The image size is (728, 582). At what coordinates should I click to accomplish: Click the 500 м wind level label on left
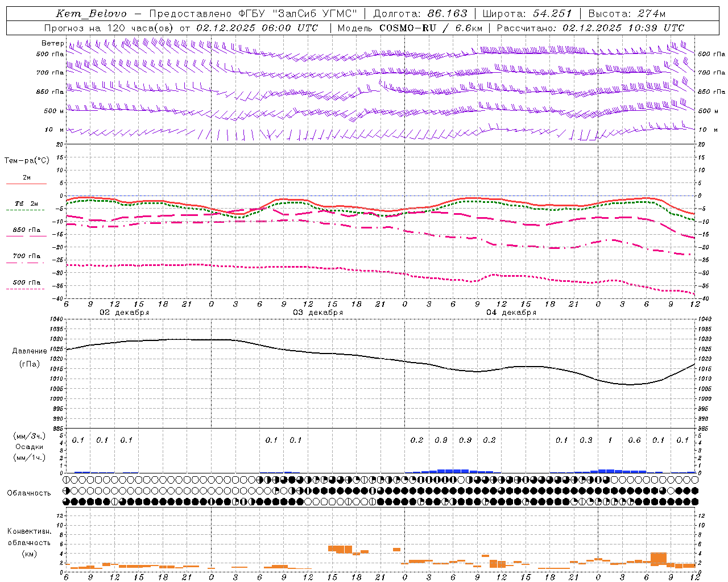[x=54, y=111]
